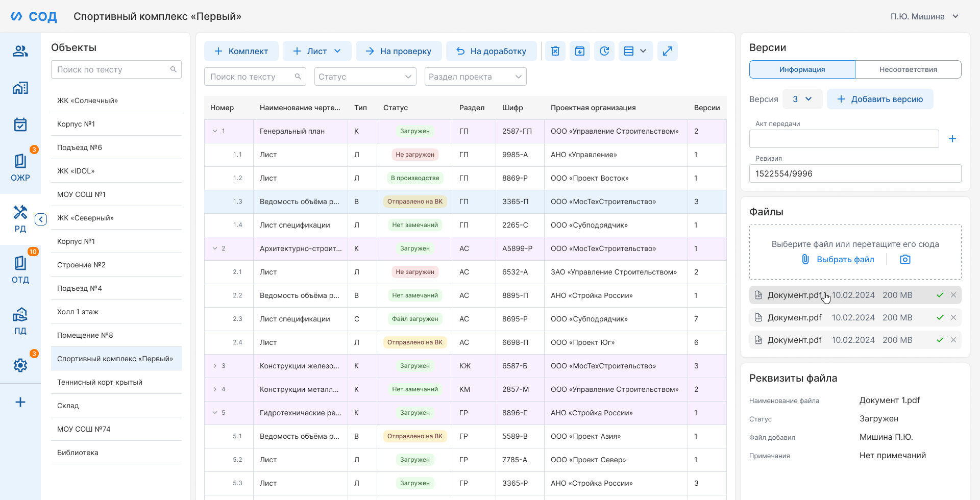Open the Раздел проекта dropdown
Screen dimensions: 980x500
click(x=476, y=77)
